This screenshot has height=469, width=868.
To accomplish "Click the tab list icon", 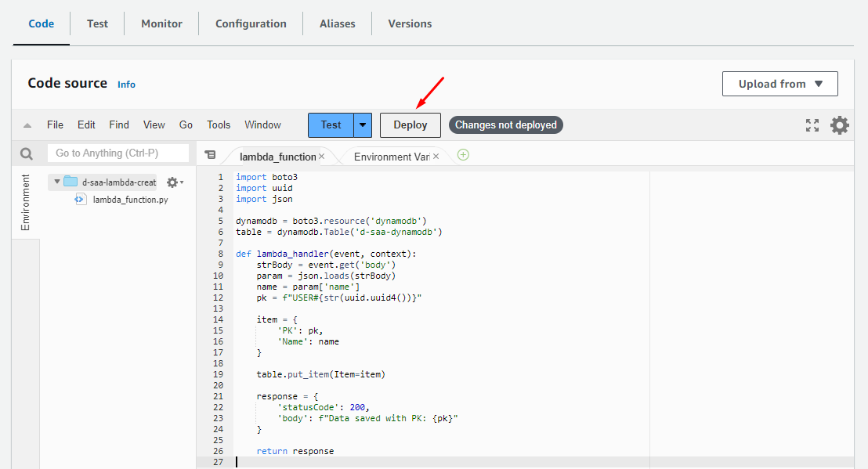I will pos(210,155).
